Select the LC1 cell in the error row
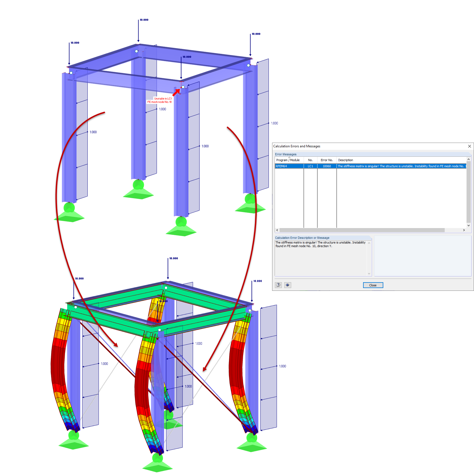This screenshot has height=476, width=474. click(311, 166)
